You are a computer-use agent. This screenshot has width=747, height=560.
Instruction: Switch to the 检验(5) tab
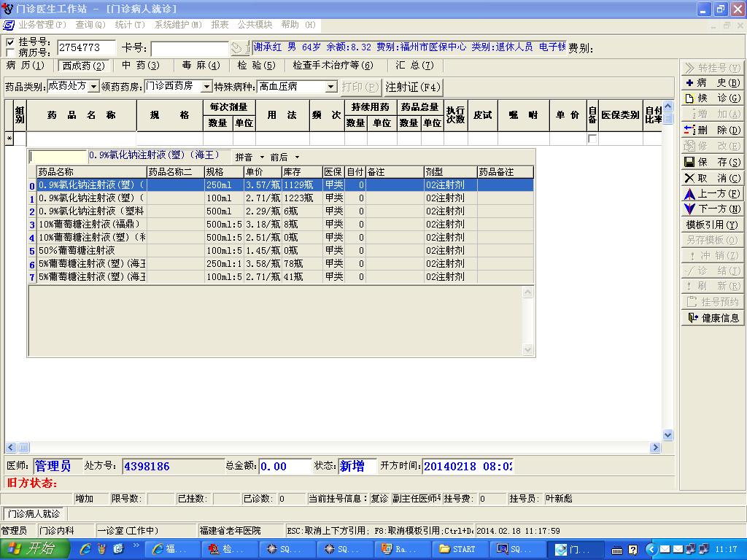point(256,66)
